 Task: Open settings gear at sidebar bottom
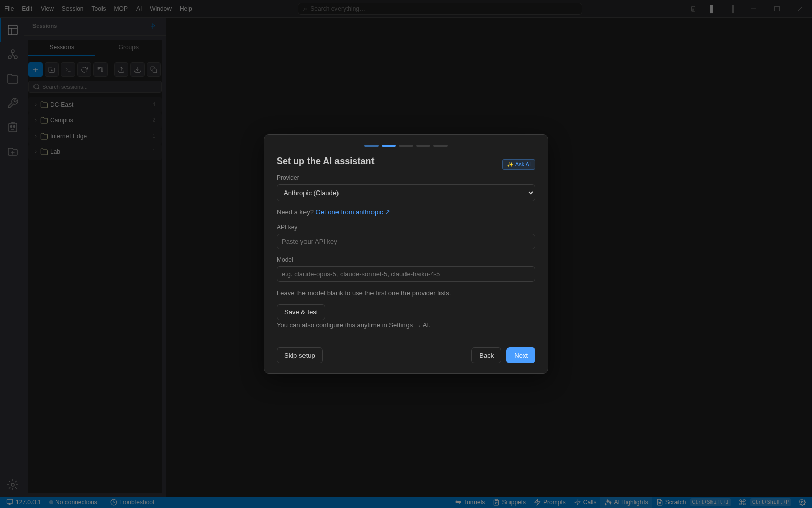(13, 485)
